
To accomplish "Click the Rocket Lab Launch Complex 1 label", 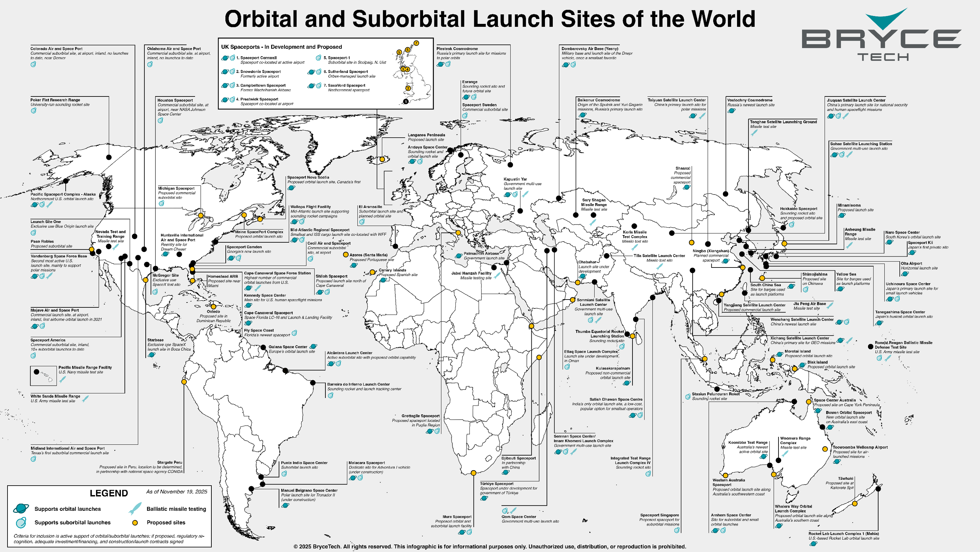I will [844, 534].
